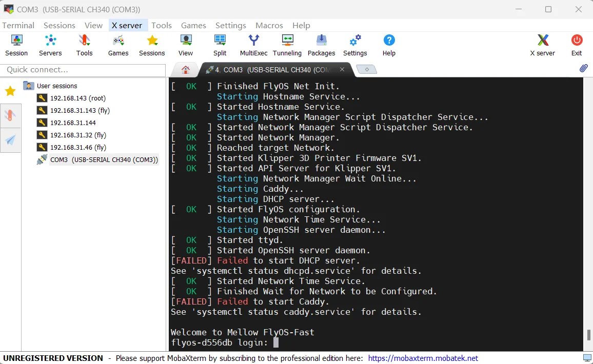Open the Tunneling tool
593x364 pixels.
pyautogui.click(x=287, y=45)
